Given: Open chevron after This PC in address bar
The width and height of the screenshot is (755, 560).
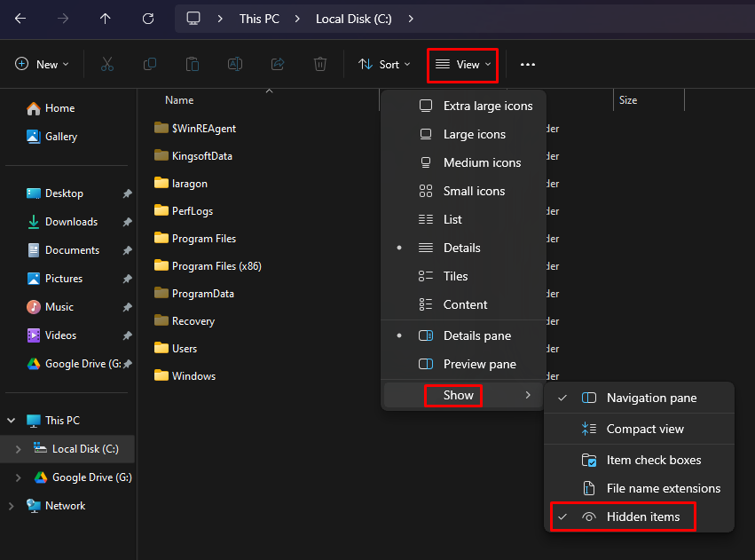Looking at the screenshot, I should click(x=297, y=19).
